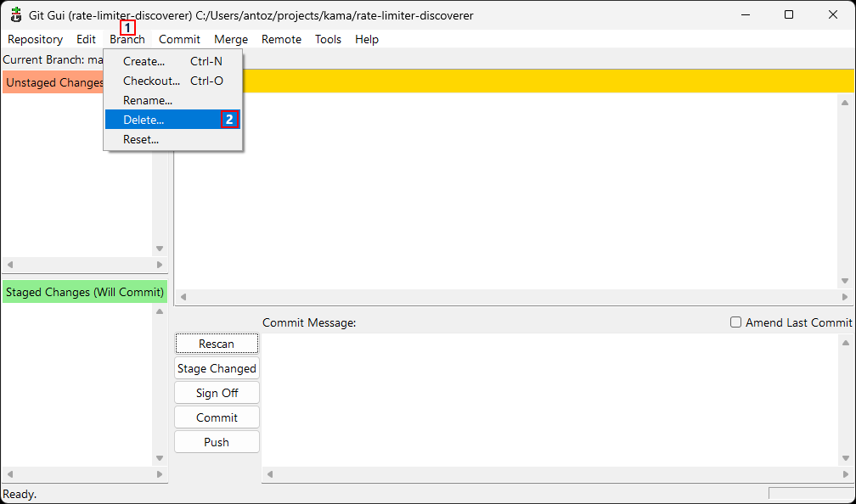
Task: Click the Git Gui application icon in title bar
Action: click(15, 15)
